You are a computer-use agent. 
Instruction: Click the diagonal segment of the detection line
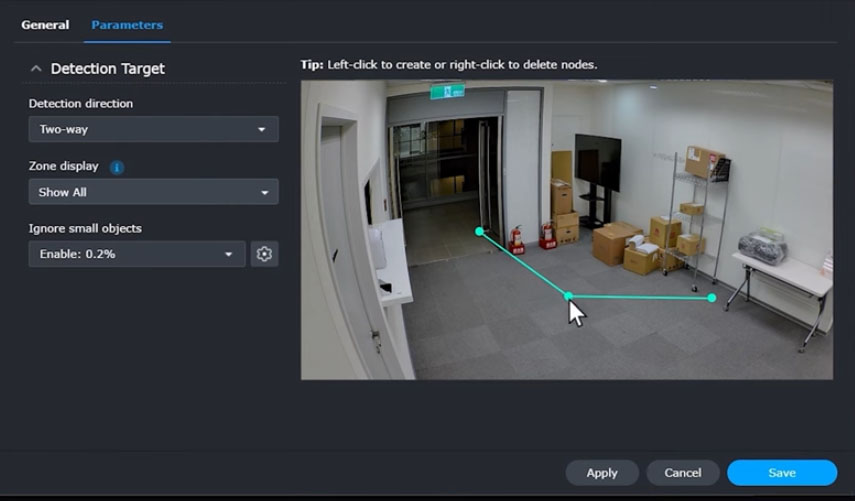(523, 263)
